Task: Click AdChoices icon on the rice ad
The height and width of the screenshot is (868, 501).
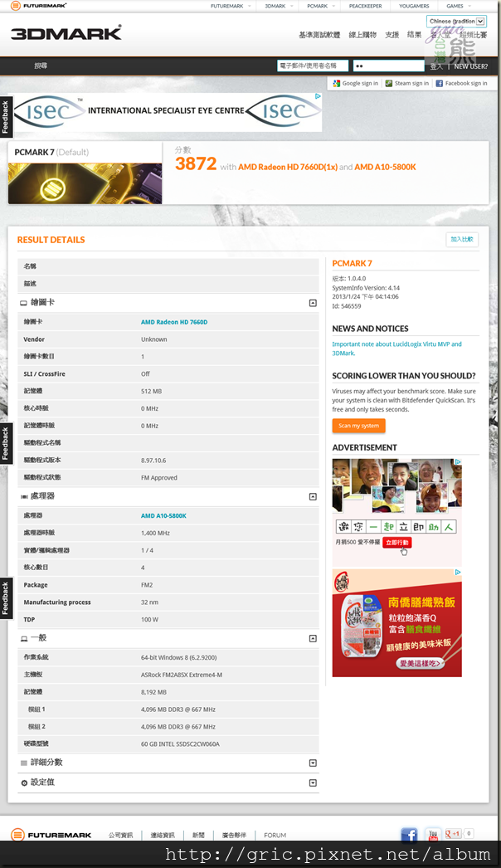Action: pos(458,573)
